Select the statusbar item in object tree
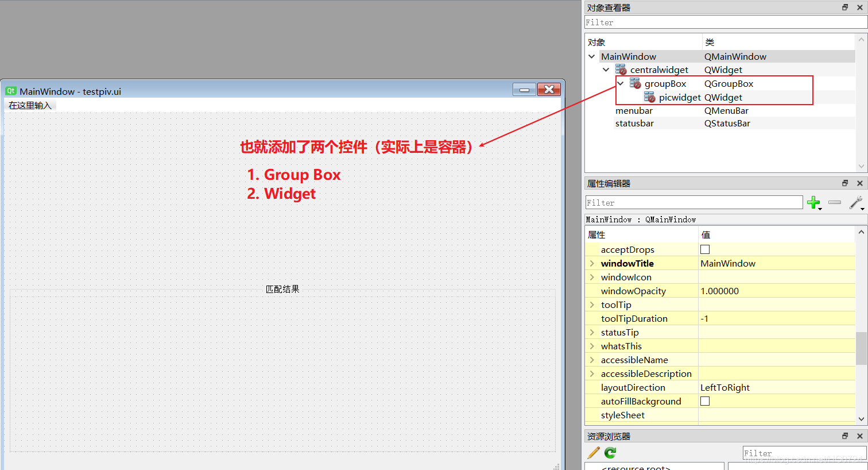868x470 pixels. (634, 123)
